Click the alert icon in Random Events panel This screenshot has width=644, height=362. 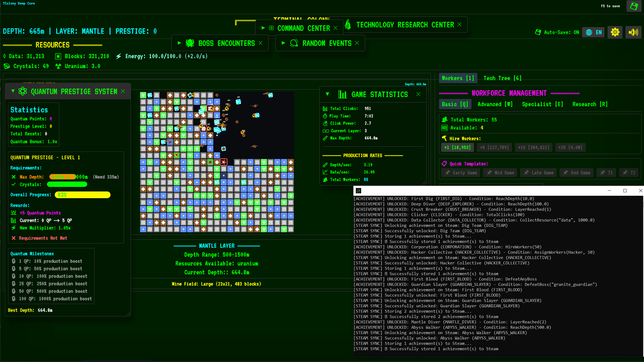point(294,43)
